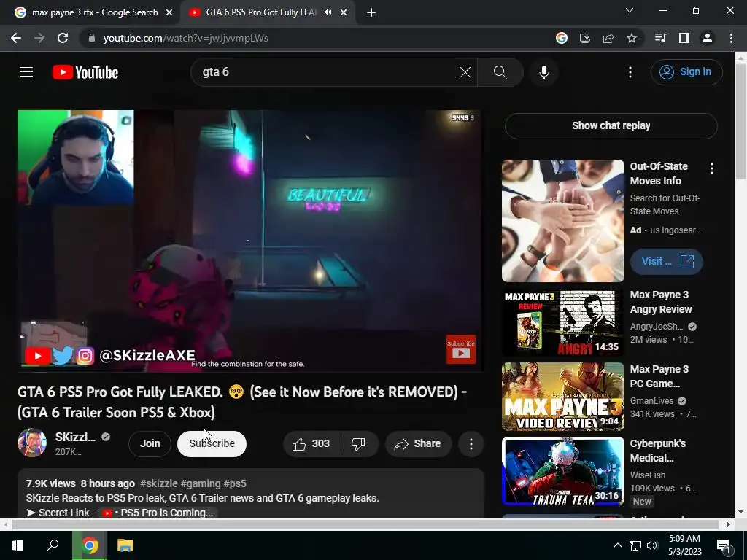Open a new browser tab
747x560 pixels.
click(371, 12)
